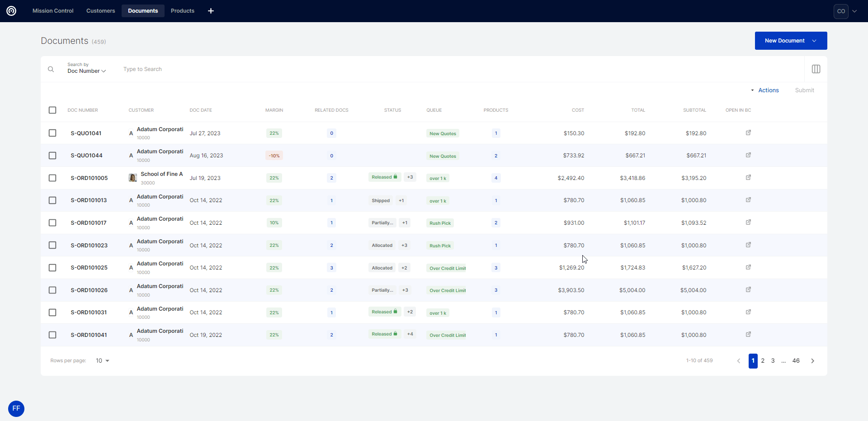Switch to the Customers tab
Image resolution: width=868 pixels, height=421 pixels.
tap(100, 11)
